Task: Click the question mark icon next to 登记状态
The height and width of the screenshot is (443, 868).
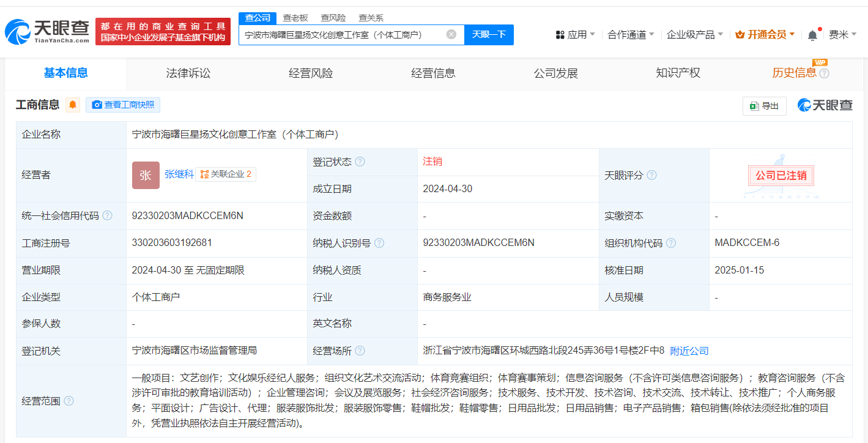Action: tap(360, 162)
